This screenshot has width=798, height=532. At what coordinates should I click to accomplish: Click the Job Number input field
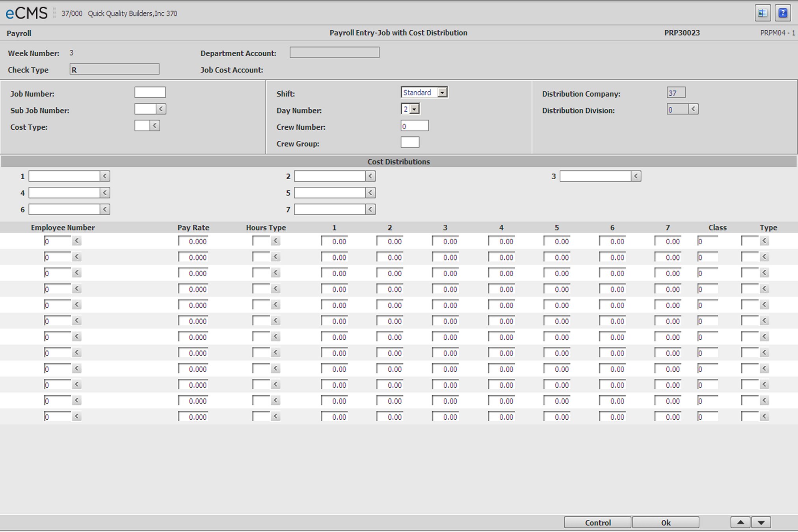pyautogui.click(x=150, y=93)
